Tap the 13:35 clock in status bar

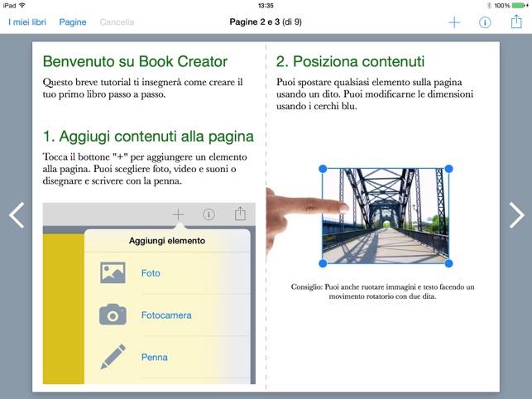pyautogui.click(x=266, y=6)
